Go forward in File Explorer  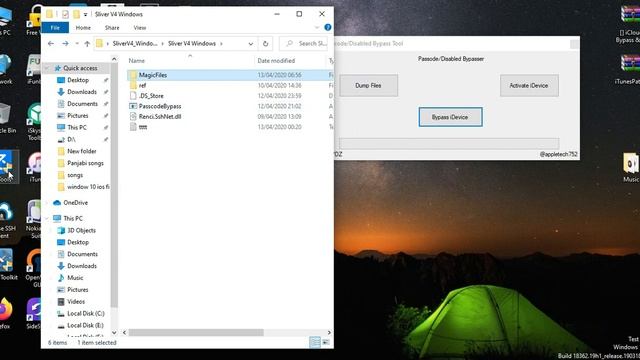pos(65,43)
